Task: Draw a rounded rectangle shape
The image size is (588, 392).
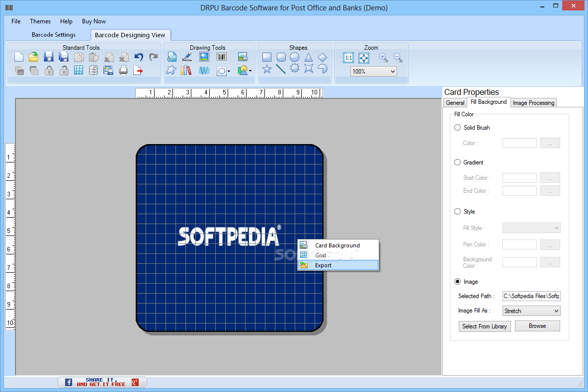Action: click(x=281, y=57)
